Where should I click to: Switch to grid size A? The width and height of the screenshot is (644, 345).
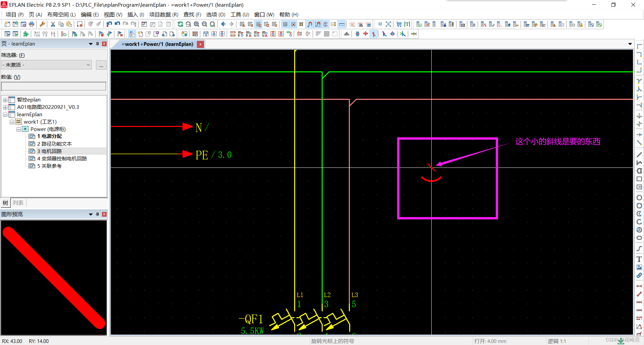coord(242,24)
